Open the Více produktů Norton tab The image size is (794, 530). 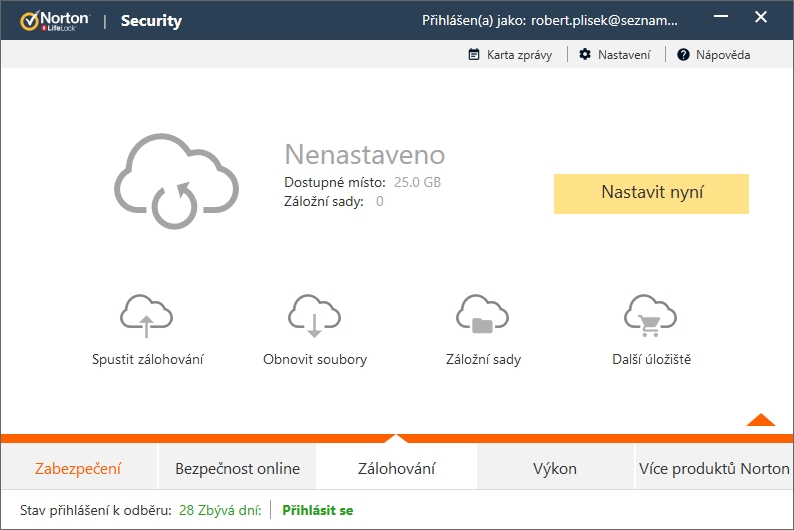tap(714, 468)
